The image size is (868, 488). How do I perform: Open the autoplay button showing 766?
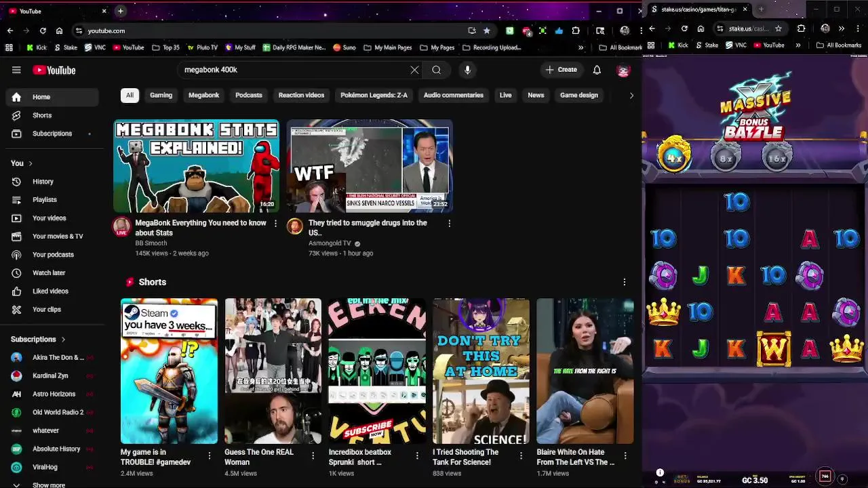825,476
